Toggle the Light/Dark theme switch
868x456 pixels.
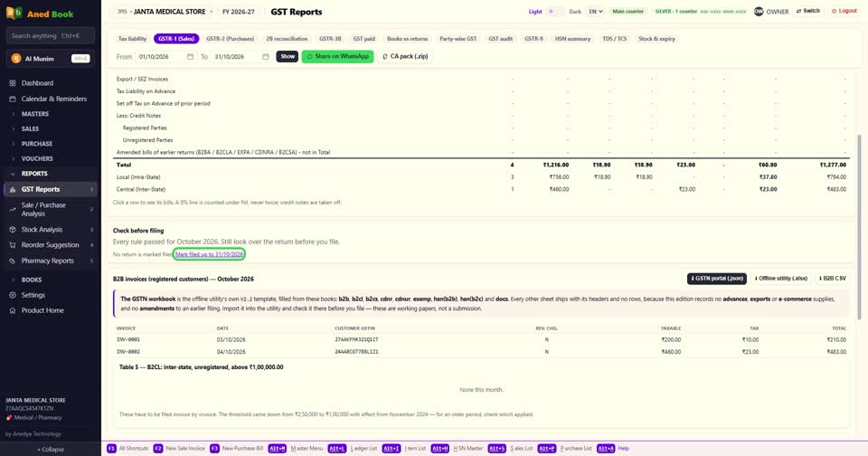click(x=555, y=12)
